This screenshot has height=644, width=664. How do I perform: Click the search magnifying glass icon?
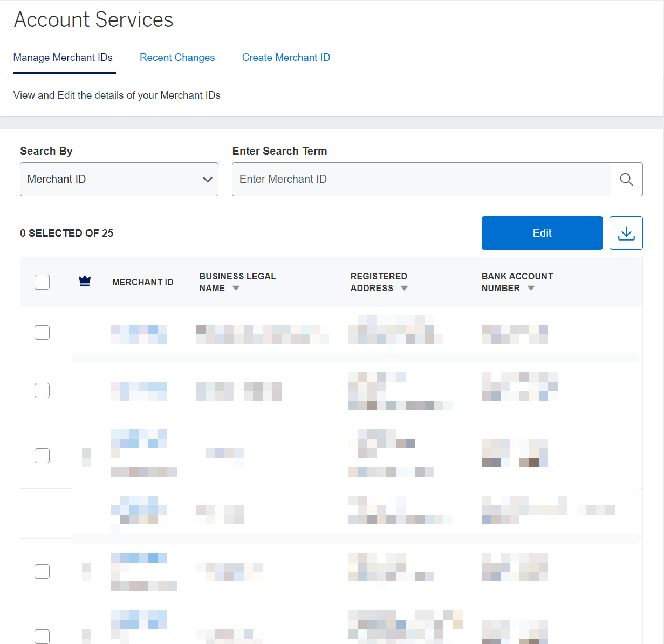[x=626, y=179]
